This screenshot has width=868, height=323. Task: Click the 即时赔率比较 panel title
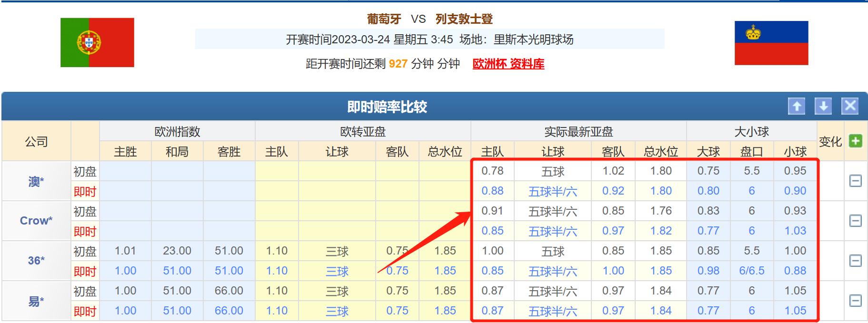click(x=387, y=107)
